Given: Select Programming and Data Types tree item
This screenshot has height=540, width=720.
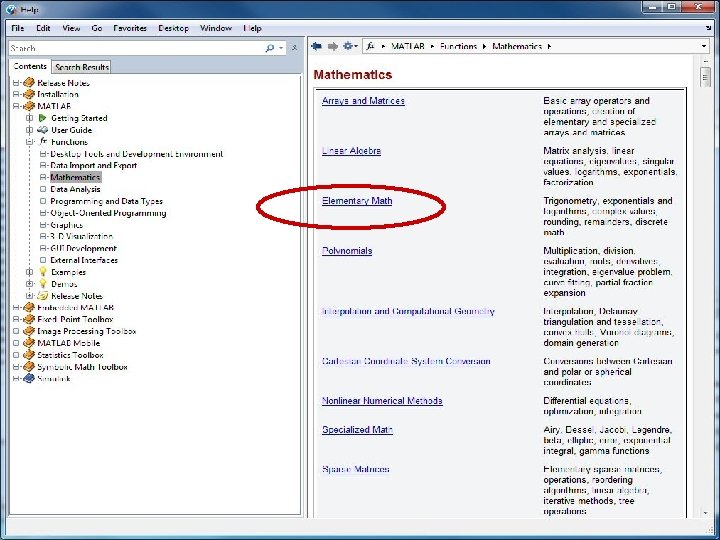Looking at the screenshot, I should tap(107, 201).
